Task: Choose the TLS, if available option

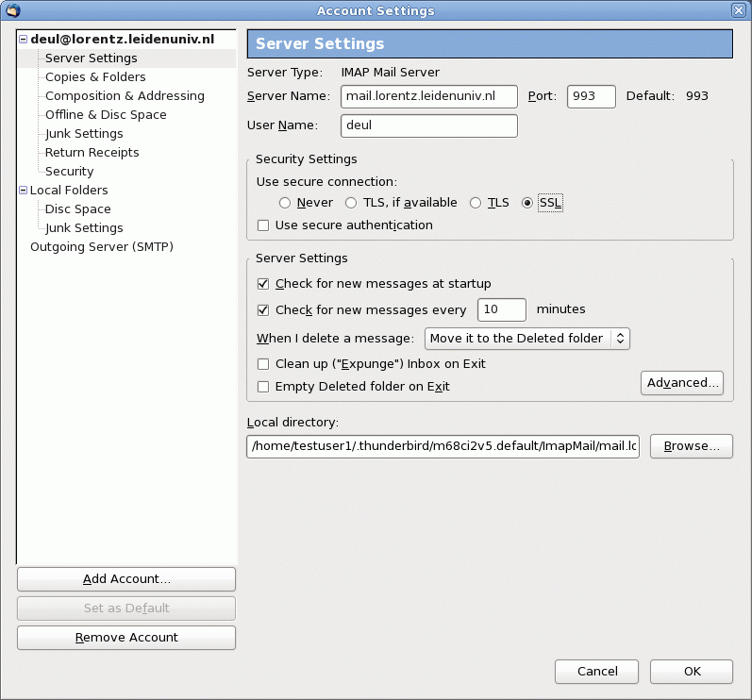Action: pos(351,203)
